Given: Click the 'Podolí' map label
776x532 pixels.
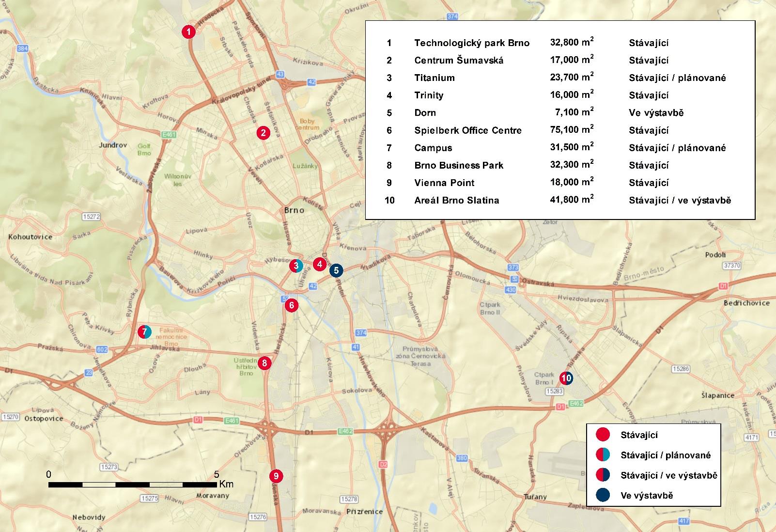Looking at the screenshot, I should click(715, 254).
